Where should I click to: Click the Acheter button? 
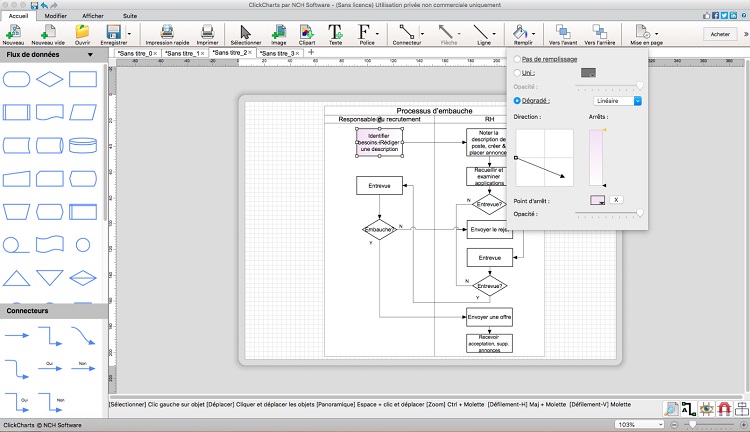720,34
